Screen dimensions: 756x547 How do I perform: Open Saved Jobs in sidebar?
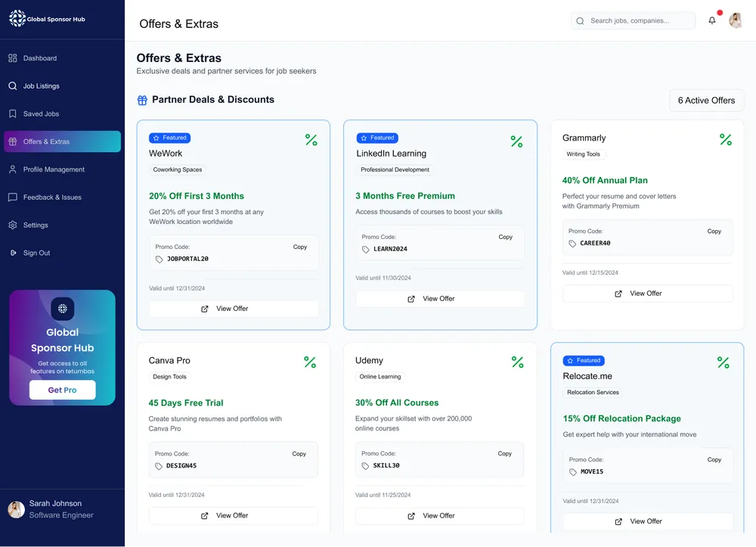click(62, 113)
